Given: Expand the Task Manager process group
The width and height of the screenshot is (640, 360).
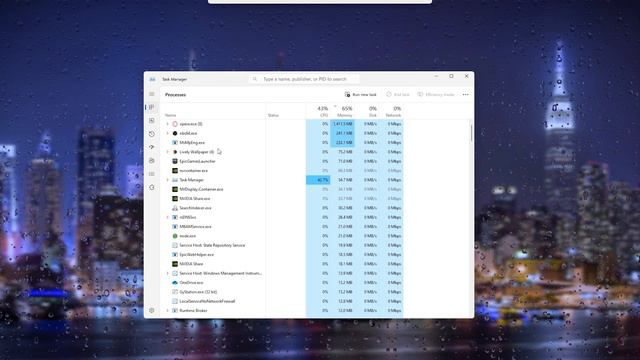Looking at the screenshot, I should (x=167, y=180).
